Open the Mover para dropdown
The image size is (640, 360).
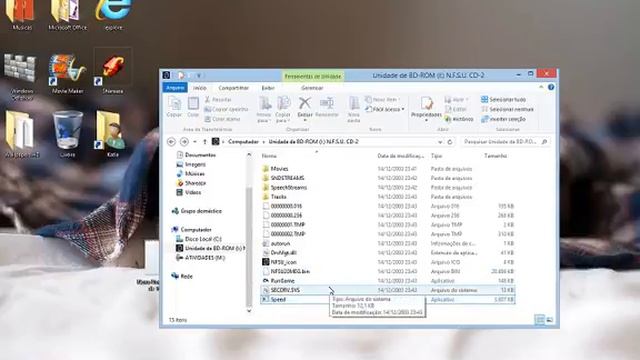(x=264, y=110)
